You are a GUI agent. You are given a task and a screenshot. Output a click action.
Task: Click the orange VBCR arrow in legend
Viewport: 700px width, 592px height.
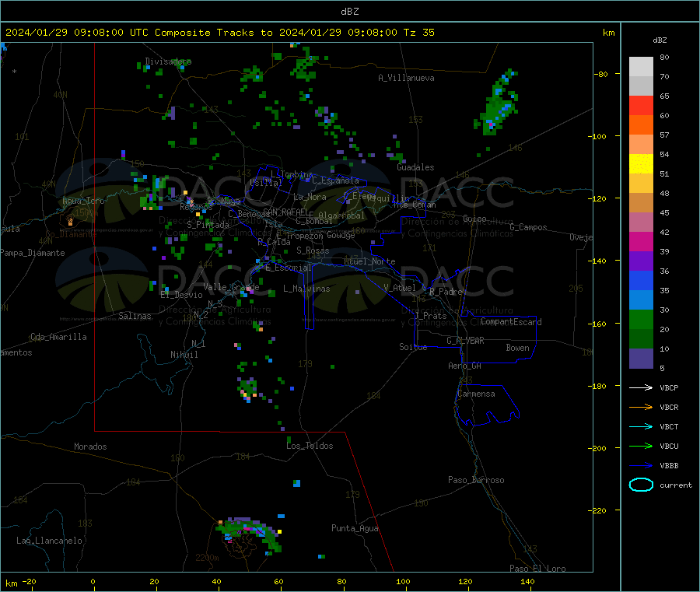click(641, 407)
